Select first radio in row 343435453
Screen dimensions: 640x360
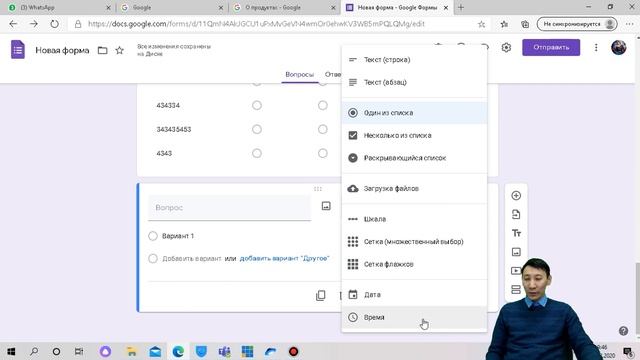click(x=257, y=129)
